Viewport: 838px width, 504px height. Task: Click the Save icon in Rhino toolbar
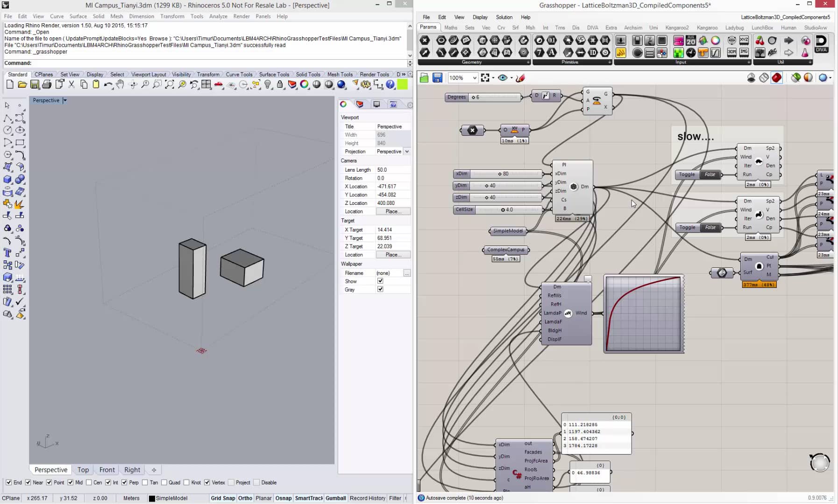(35, 84)
